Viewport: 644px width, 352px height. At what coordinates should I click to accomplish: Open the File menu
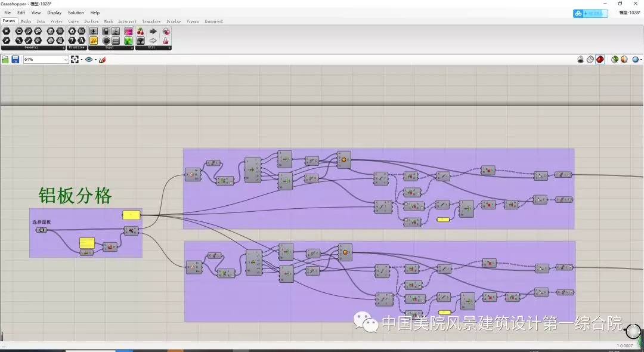click(x=7, y=13)
